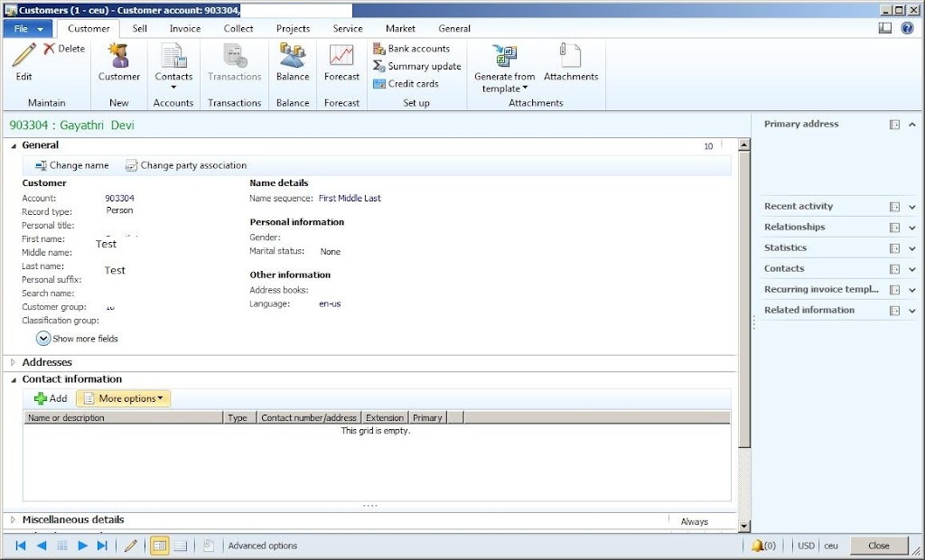Screen dimensions: 925x560
Task: Switch to the Projects tab
Action: click(x=294, y=28)
